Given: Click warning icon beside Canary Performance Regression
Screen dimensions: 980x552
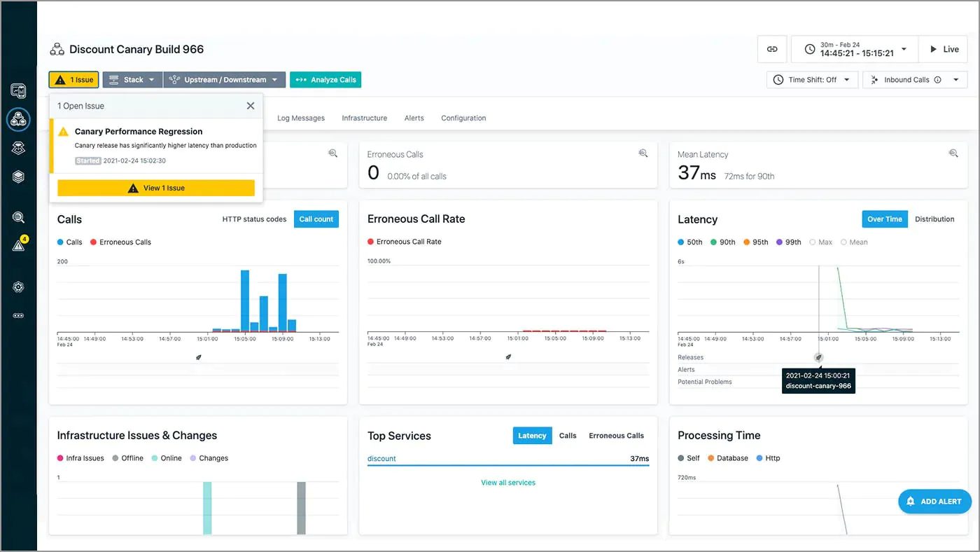Looking at the screenshot, I should click(64, 132).
